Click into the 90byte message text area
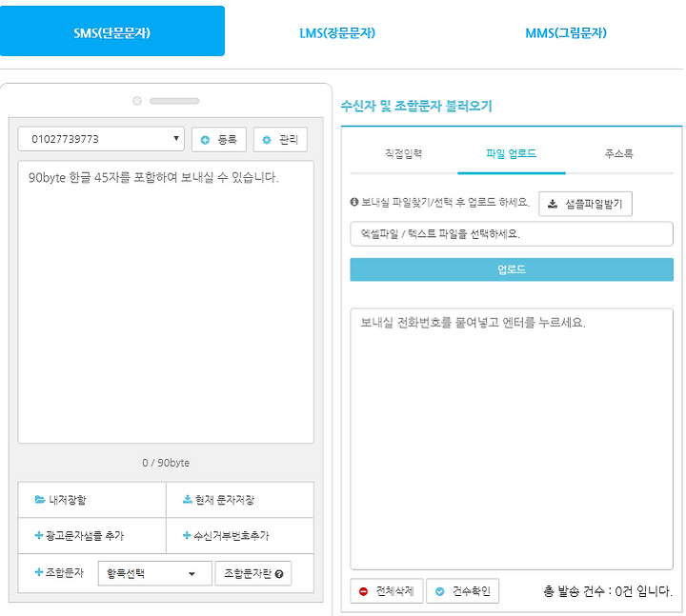The image size is (686, 616). [166, 302]
